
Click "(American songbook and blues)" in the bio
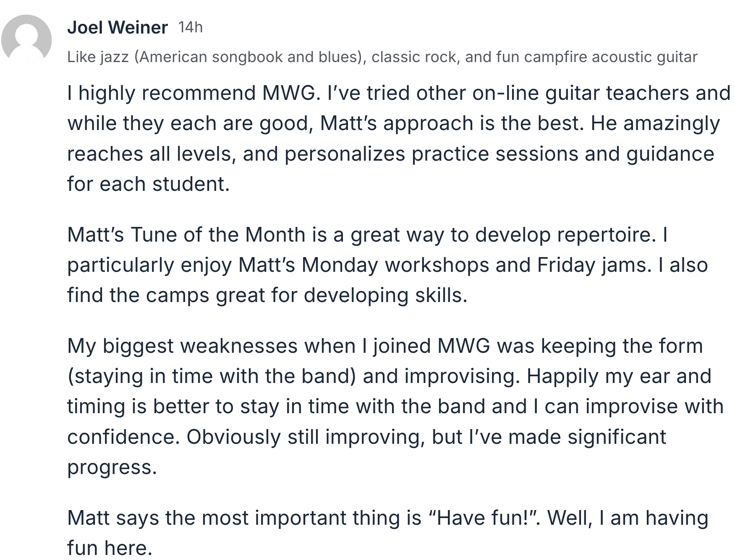coord(248,57)
